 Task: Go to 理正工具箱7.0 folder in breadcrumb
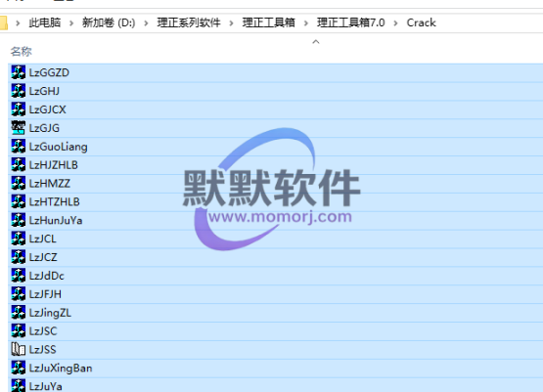click(x=351, y=22)
